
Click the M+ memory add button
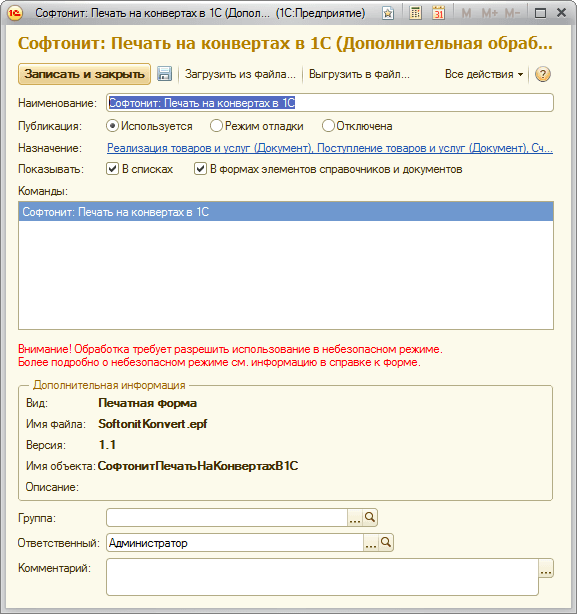click(x=489, y=13)
